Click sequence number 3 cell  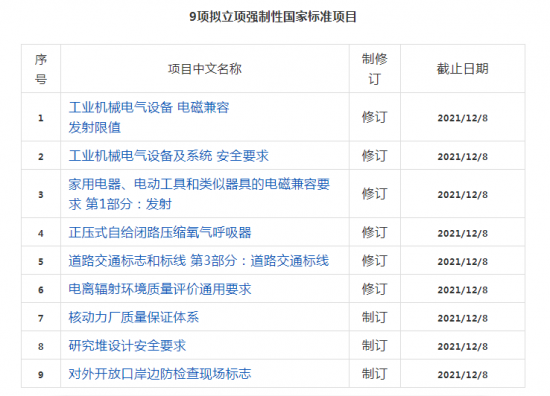click(x=41, y=194)
